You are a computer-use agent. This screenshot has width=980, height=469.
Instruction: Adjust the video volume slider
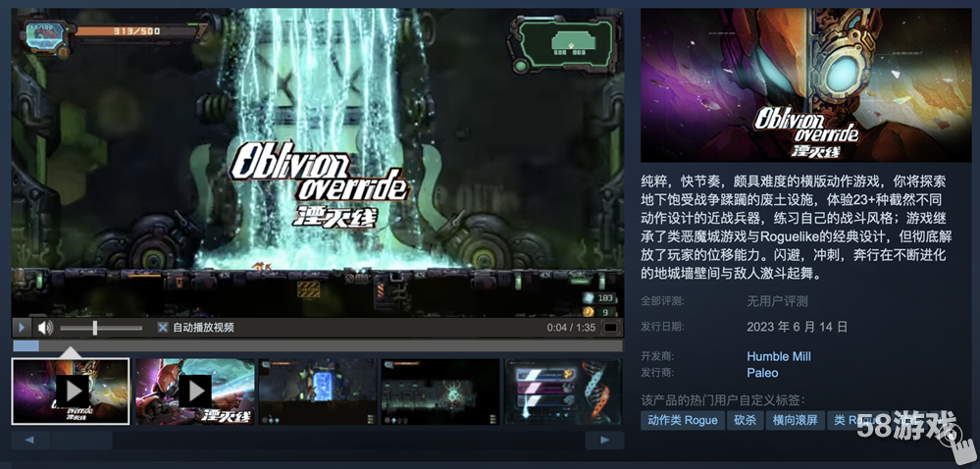pyautogui.click(x=95, y=328)
